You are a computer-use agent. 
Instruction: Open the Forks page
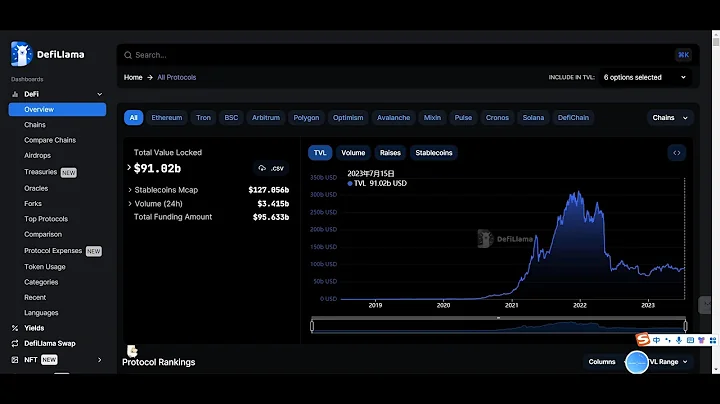coord(33,204)
